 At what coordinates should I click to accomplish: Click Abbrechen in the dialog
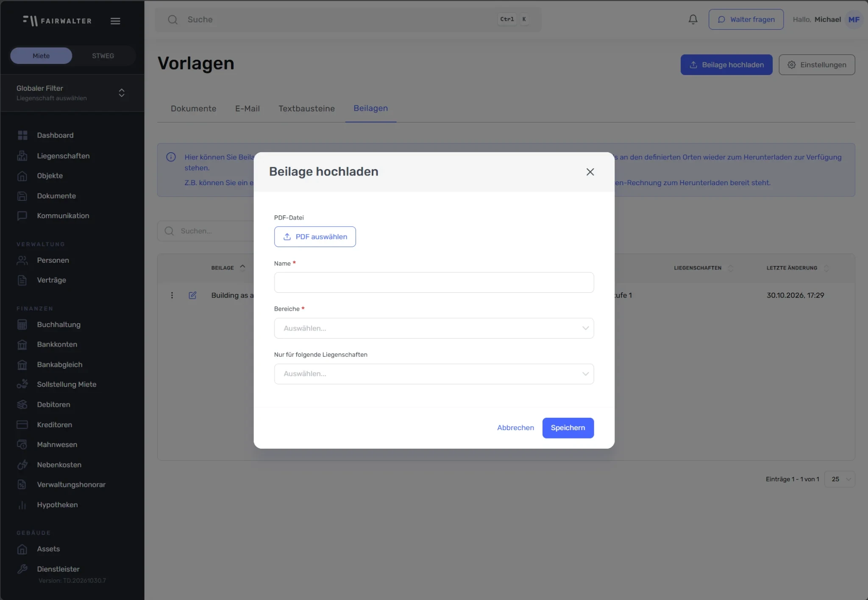click(x=515, y=428)
